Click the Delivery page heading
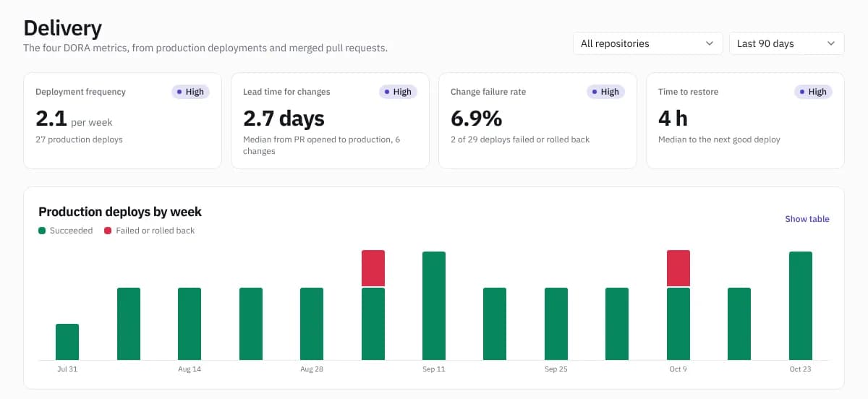 pos(62,28)
